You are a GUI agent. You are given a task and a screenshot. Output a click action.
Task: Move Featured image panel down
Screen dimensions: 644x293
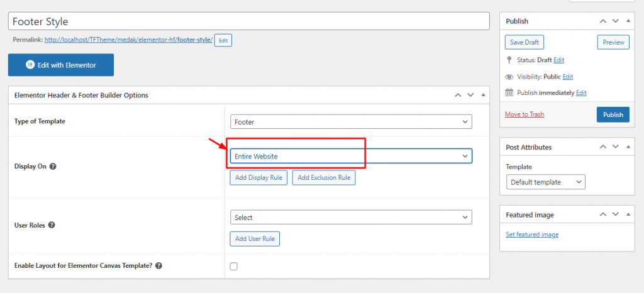click(616, 215)
